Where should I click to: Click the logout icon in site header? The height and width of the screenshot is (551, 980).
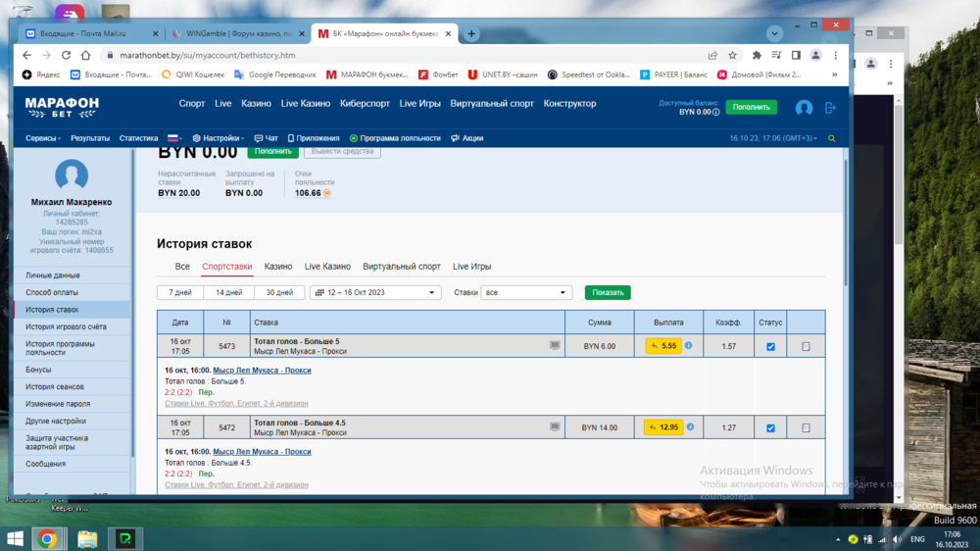pyautogui.click(x=830, y=108)
